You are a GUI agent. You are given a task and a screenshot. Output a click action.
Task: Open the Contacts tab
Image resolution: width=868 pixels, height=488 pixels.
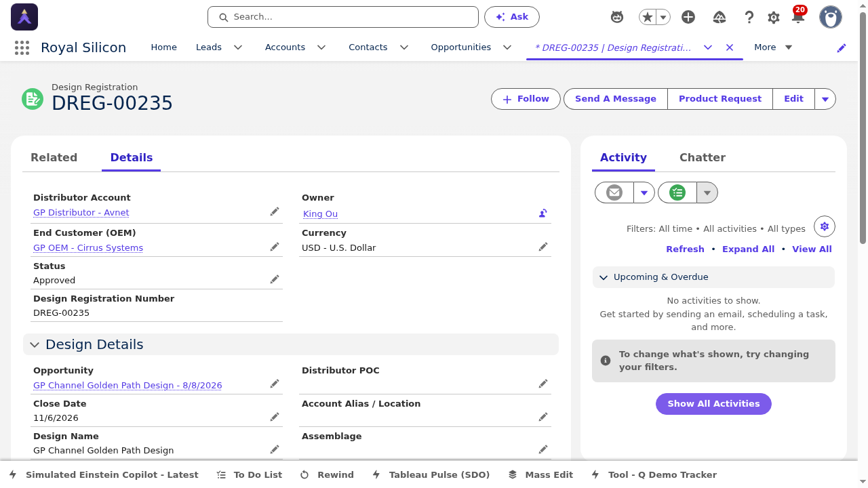click(x=368, y=47)
